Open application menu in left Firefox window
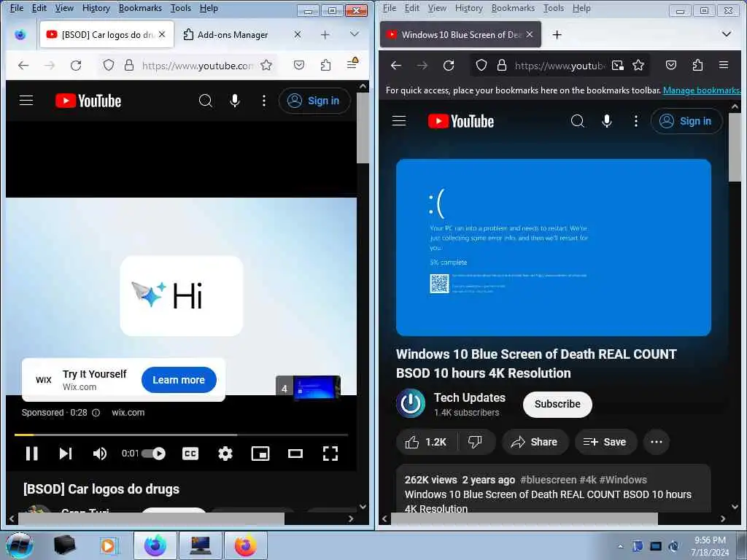Image resolution: width=747 pixels, height=560 pixels. (352, 64)
